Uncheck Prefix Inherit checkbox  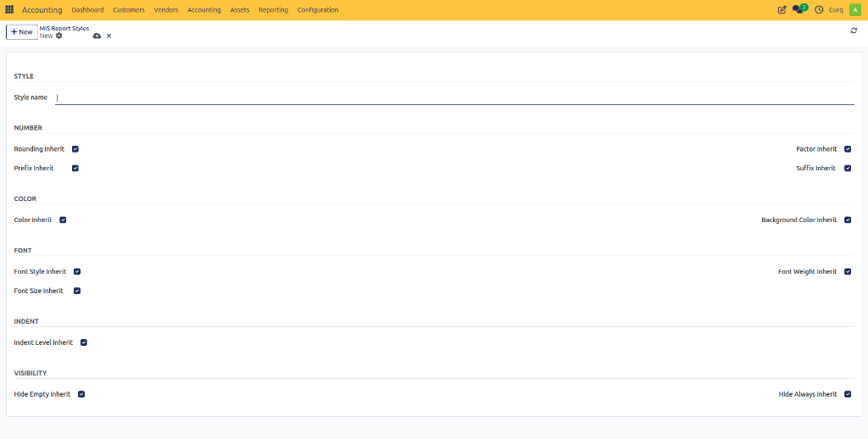point(75,168)
